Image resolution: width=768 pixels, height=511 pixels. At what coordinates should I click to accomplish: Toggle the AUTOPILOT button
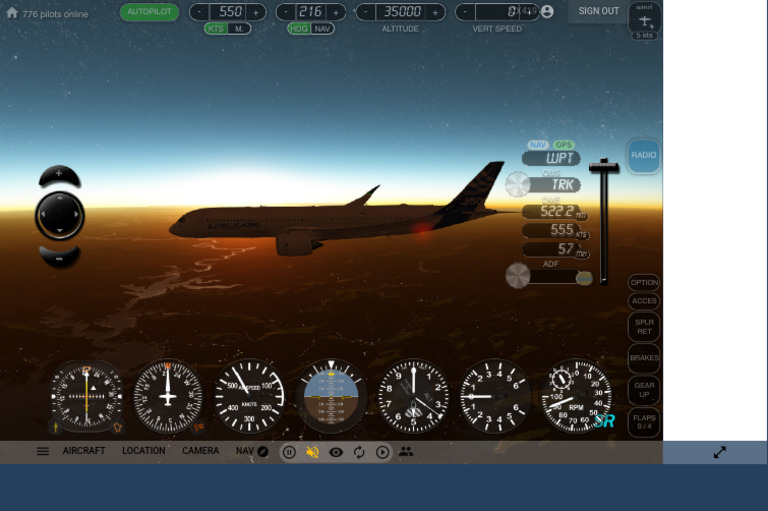tap(149, 12)
